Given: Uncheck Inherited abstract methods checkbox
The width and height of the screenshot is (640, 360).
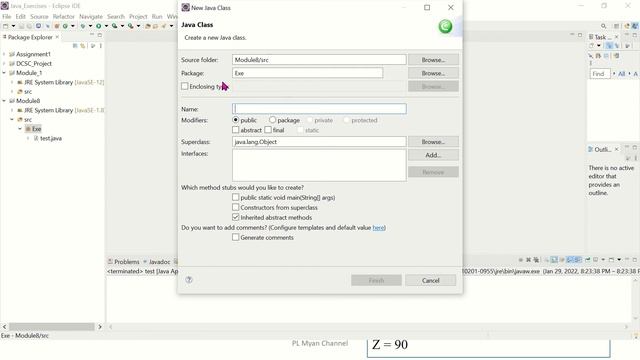Looking at the screenshot, I should 236,217.
